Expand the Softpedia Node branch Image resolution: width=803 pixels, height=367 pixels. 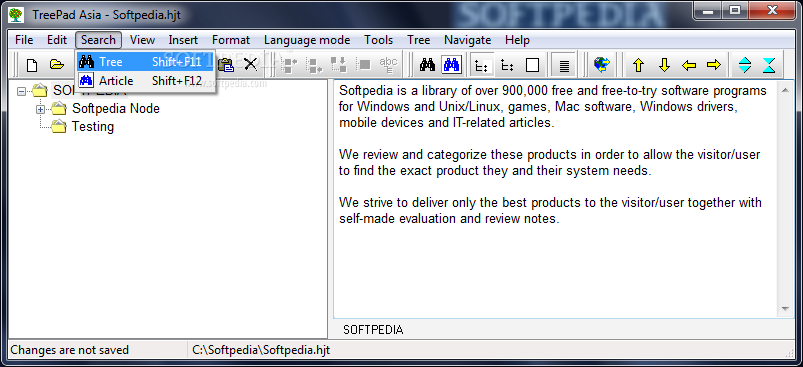click(40, 109)
